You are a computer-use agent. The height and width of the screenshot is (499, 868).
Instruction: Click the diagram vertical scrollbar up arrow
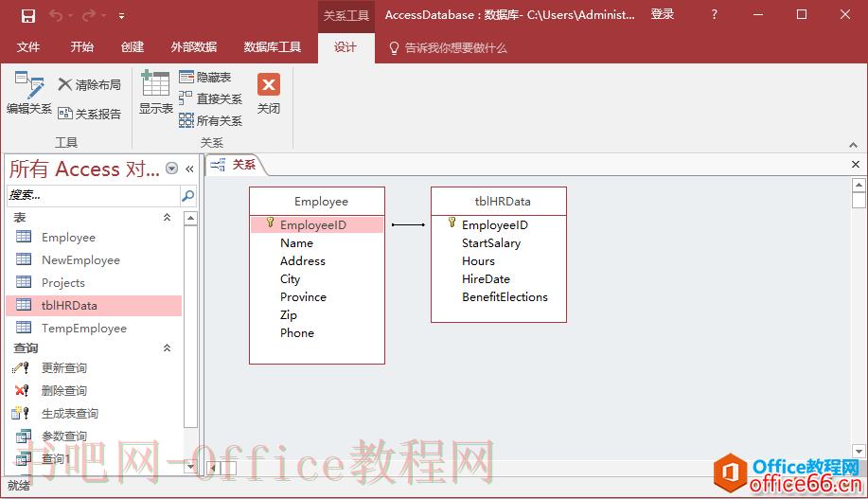[x=859, y=185]
